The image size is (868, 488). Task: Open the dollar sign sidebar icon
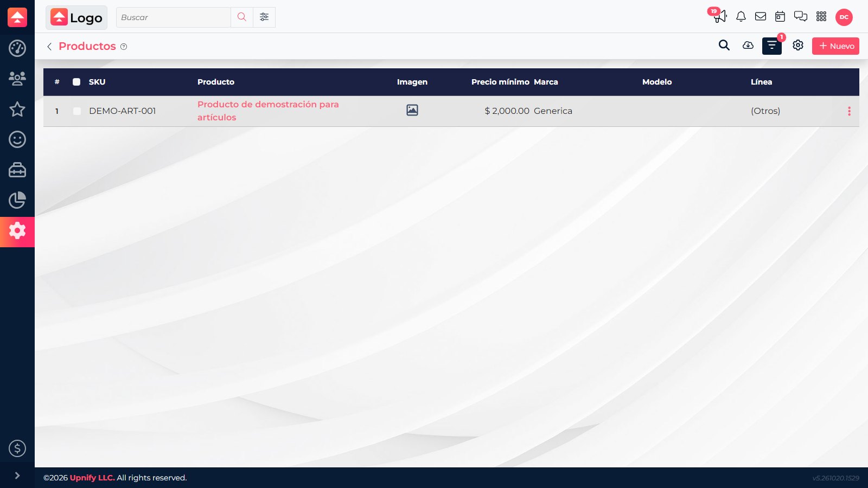pos(17,448)
